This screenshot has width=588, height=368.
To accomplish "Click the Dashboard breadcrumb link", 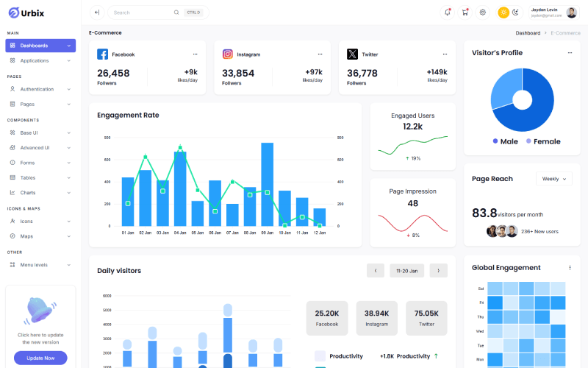I will [528, 33].
